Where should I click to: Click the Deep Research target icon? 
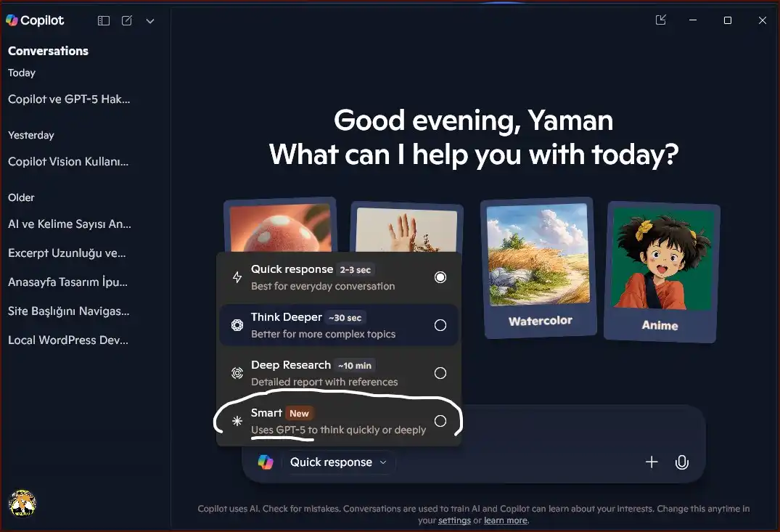pos(237,373)
